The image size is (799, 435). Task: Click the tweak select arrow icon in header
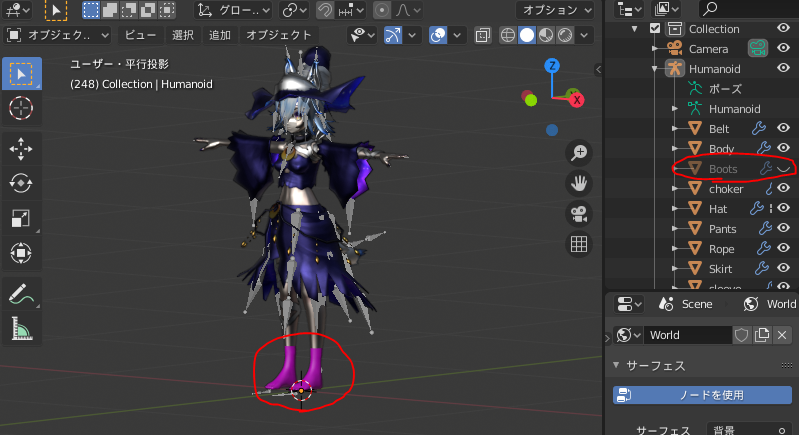(56, 10)
